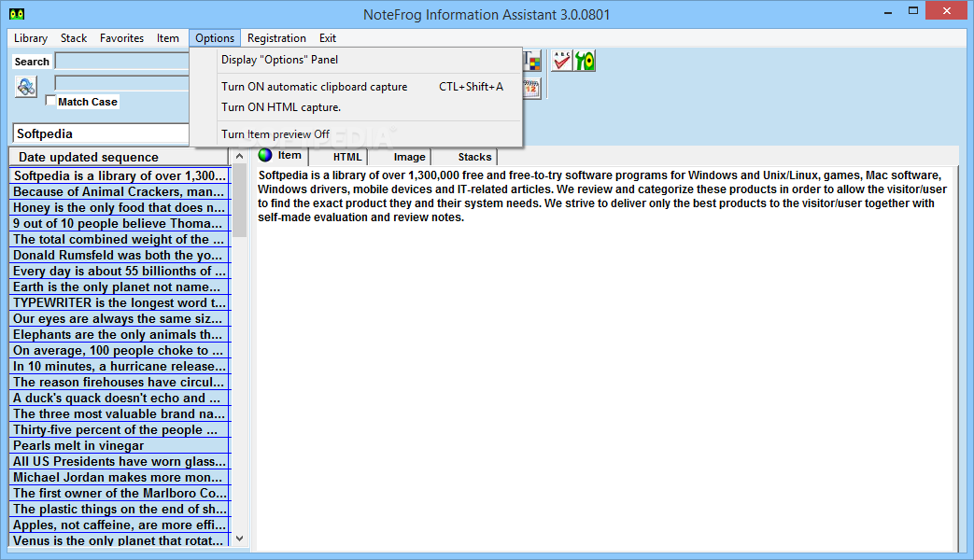Select item "A duck's quack doesn't echo and ..."
The image size is (974, 560).
[x=120, y=398]
